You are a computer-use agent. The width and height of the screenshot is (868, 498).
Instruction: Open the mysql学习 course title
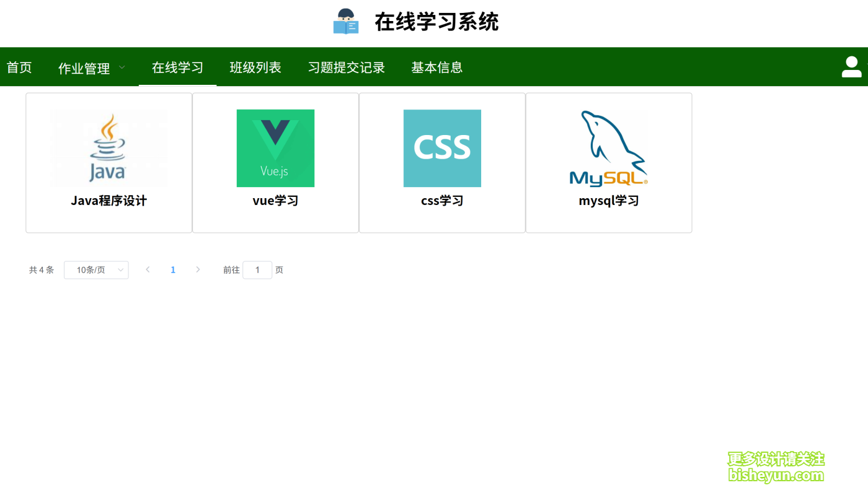pyautogui.click(x=609, y=201)
